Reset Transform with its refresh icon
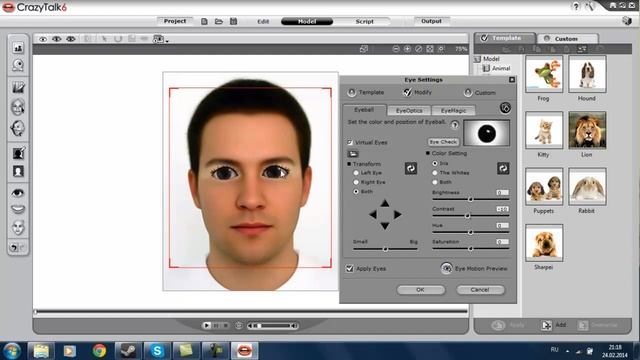Viewport: 640px width, 360px height. coord(411,168)
